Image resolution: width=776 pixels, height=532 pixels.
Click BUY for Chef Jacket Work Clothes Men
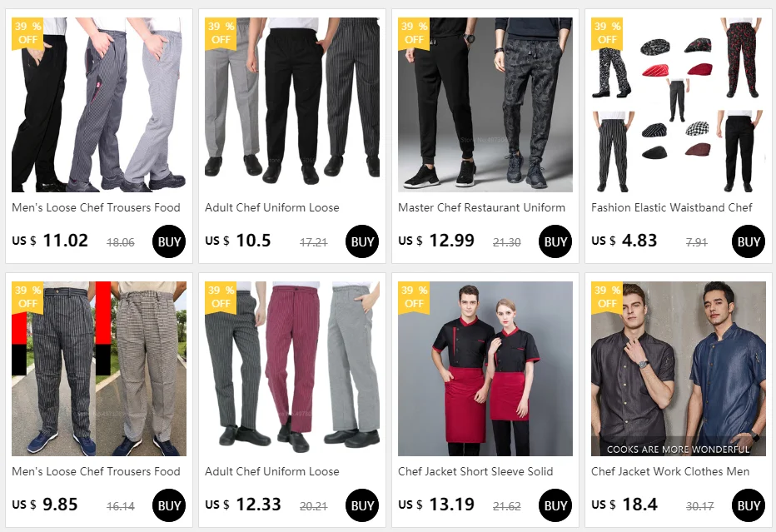(x=749, y=505)
